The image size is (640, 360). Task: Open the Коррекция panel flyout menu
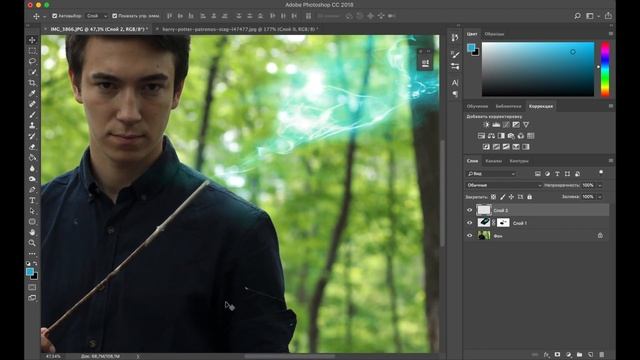611,106
